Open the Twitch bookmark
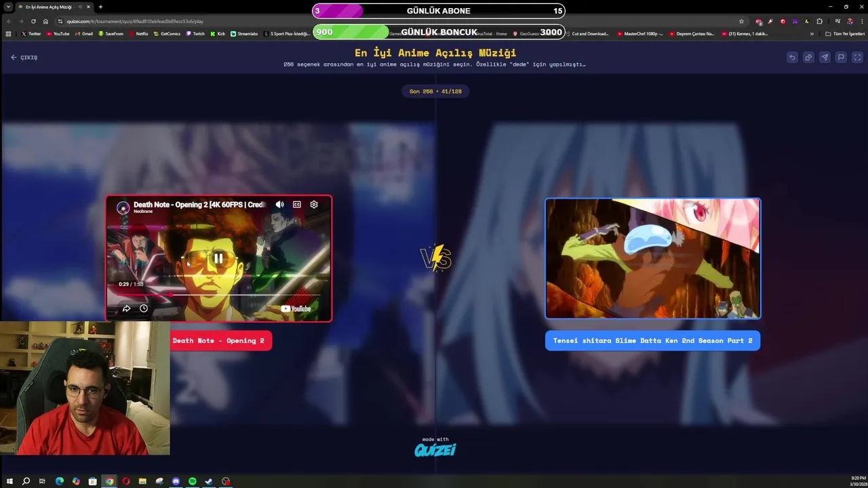The height and width of the screenshot is (488, 868). [x=195, y=33]
